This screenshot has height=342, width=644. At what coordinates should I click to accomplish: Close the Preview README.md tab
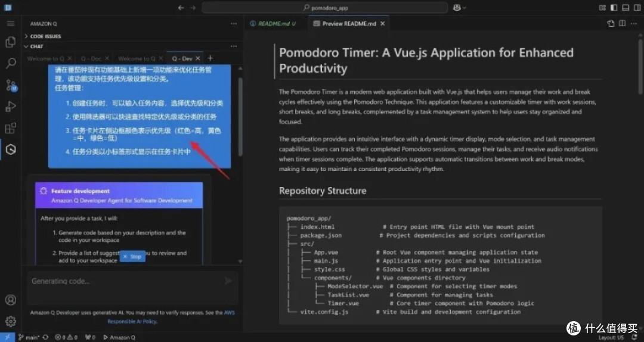pos(382,24)
